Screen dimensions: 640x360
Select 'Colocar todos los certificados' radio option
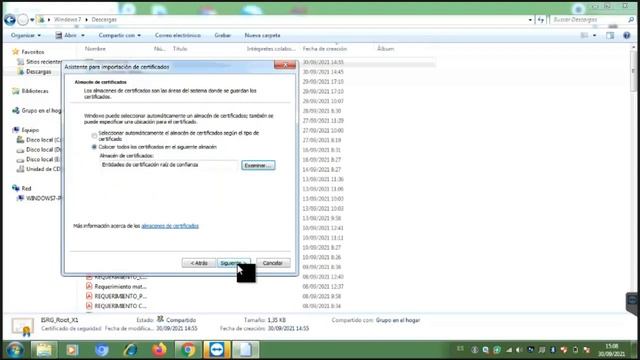(94, 147)
